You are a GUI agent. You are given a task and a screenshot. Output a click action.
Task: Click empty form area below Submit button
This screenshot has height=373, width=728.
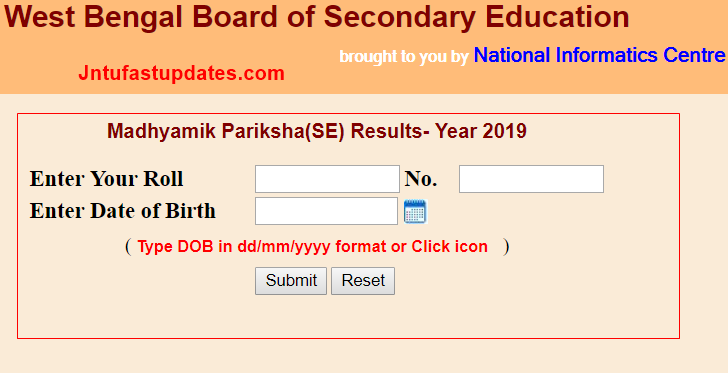pos(325,316)
